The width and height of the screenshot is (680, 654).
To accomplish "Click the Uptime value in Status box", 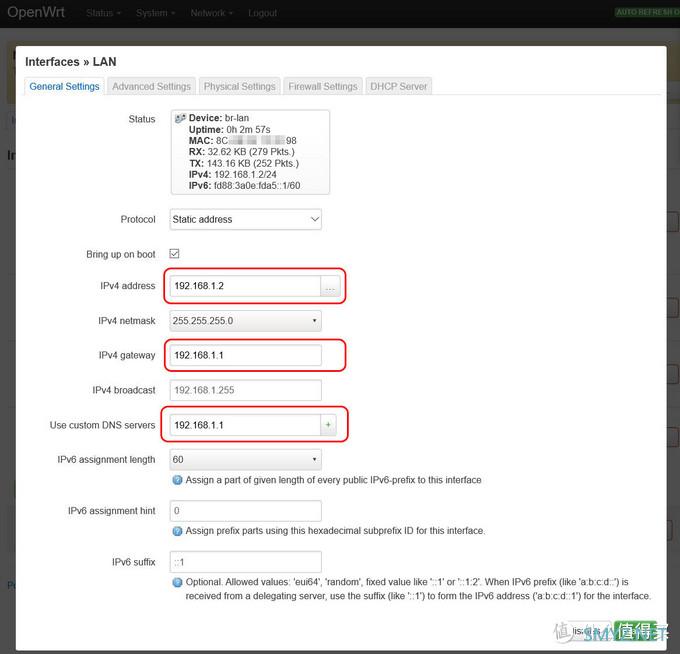I will pyautogui.click(x=248, y=130).
